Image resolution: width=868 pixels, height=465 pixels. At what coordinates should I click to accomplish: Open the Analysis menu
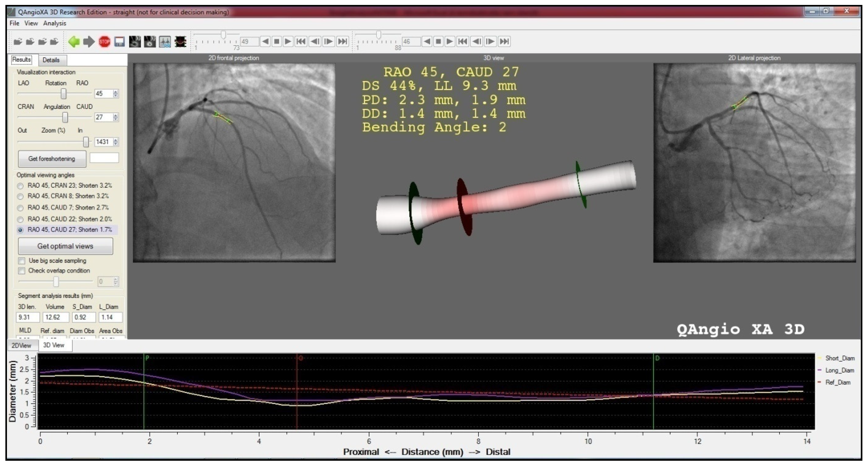(55, 23)
